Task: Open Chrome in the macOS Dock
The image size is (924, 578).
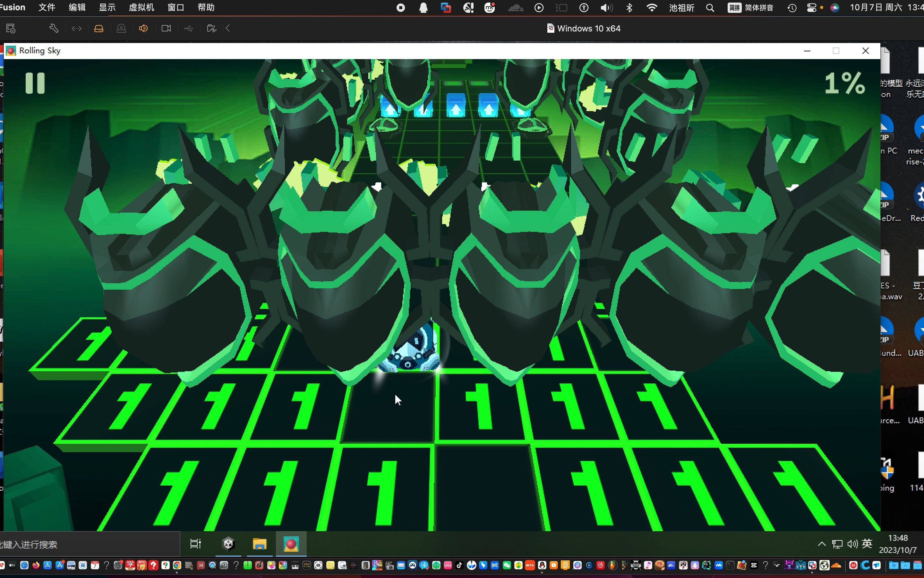Action: click(x=177, y=565)
